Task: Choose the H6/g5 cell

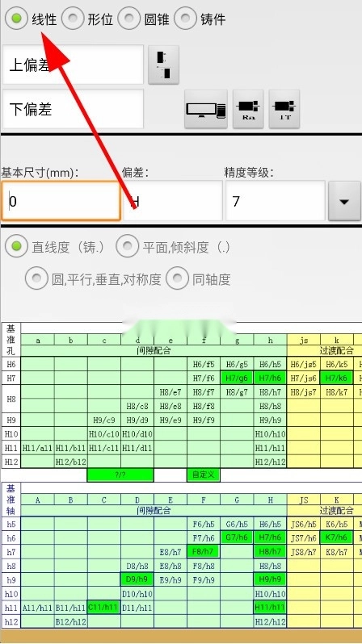Action: (x=237, y=364)
